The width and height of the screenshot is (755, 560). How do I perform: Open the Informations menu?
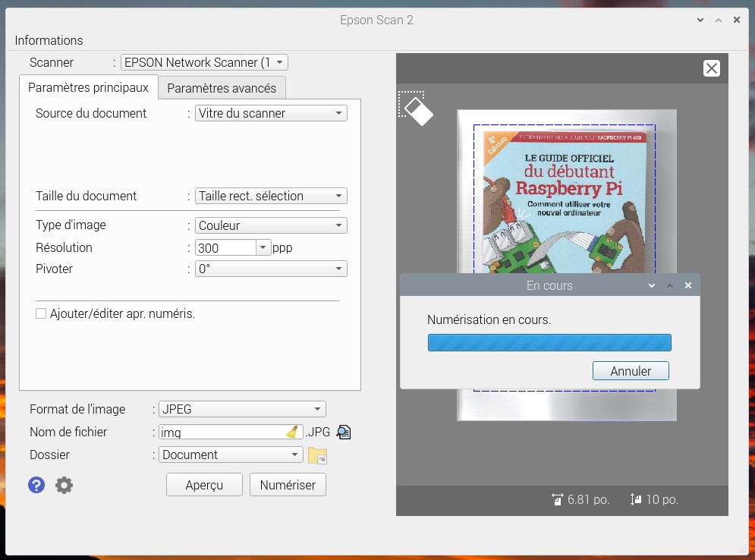click(49, 40)
